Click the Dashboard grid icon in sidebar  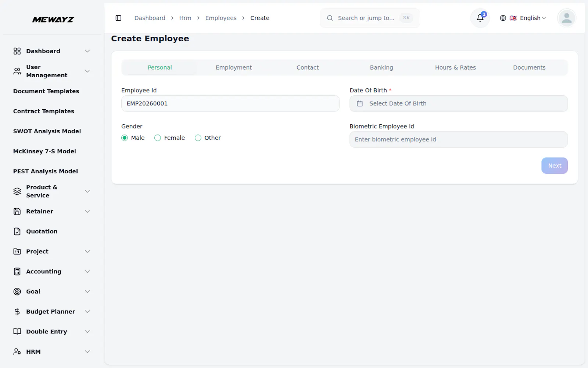(17, 51)
